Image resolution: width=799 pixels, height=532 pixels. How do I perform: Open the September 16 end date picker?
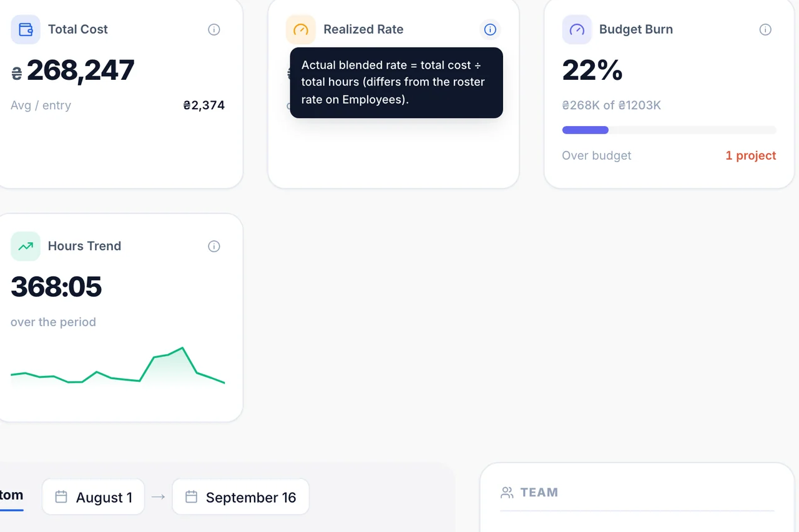pos(241,497)
